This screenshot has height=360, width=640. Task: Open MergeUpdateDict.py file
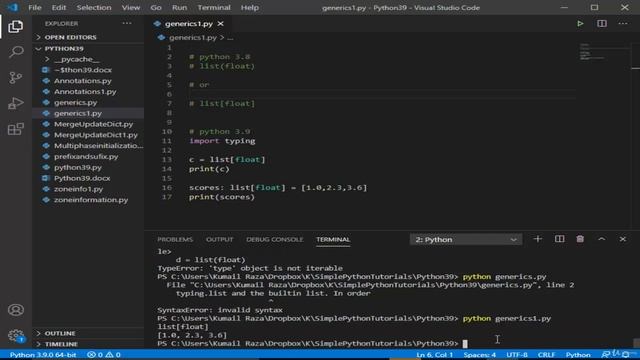tap(93, 124)
